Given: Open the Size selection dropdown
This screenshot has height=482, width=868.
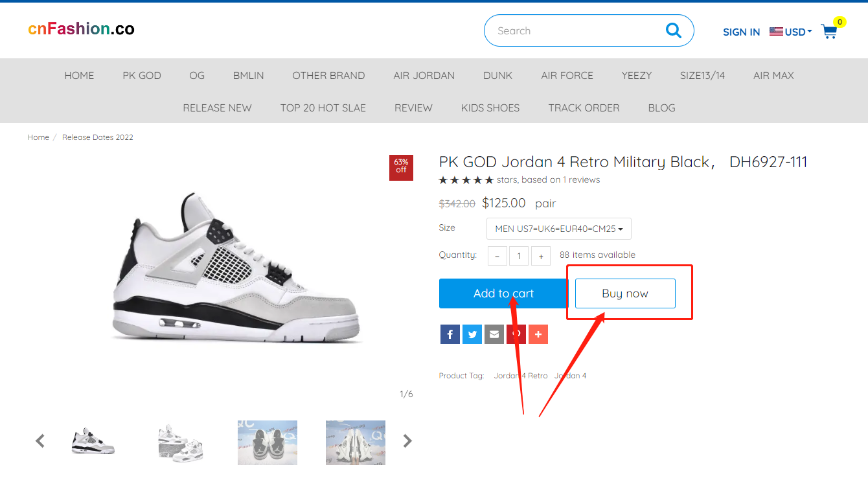Looking at the screenshot, I should pyautogui.click(x=559, y=229).
